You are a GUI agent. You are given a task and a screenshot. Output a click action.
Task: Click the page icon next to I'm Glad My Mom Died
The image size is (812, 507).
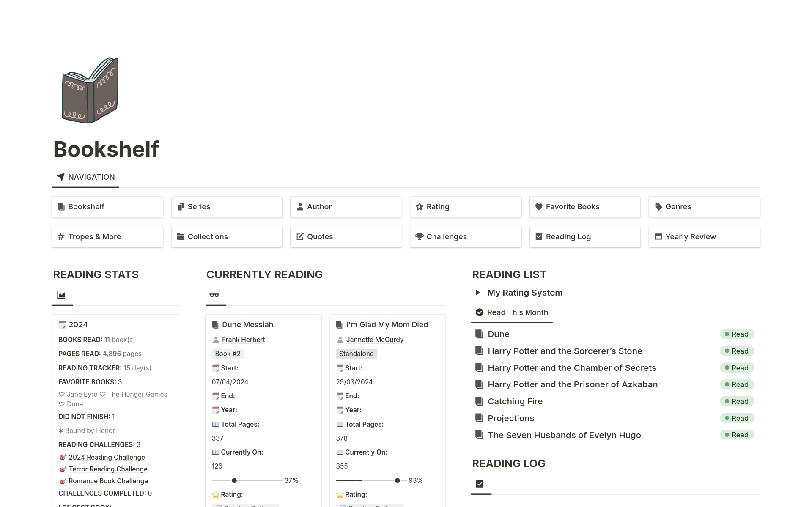339,325
